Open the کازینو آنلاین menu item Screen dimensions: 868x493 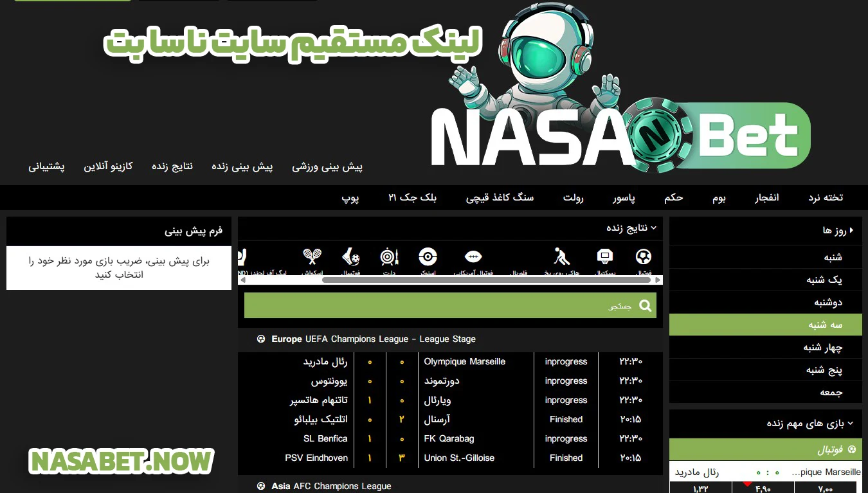(x=108, y=166)
